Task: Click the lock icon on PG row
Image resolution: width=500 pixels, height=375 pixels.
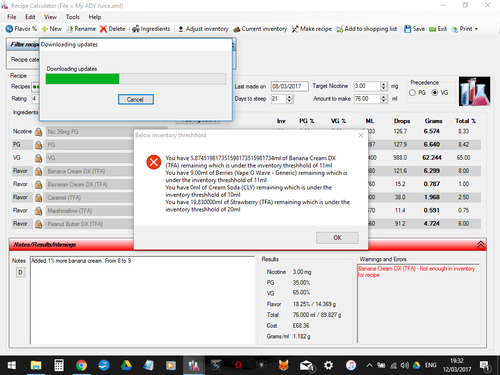Action: click(39, 145)
